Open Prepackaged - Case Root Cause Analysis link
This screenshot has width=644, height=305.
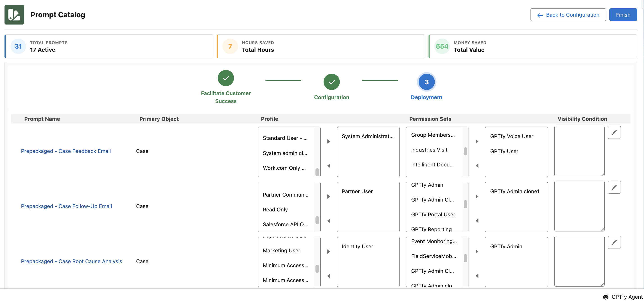pos(72,261)
